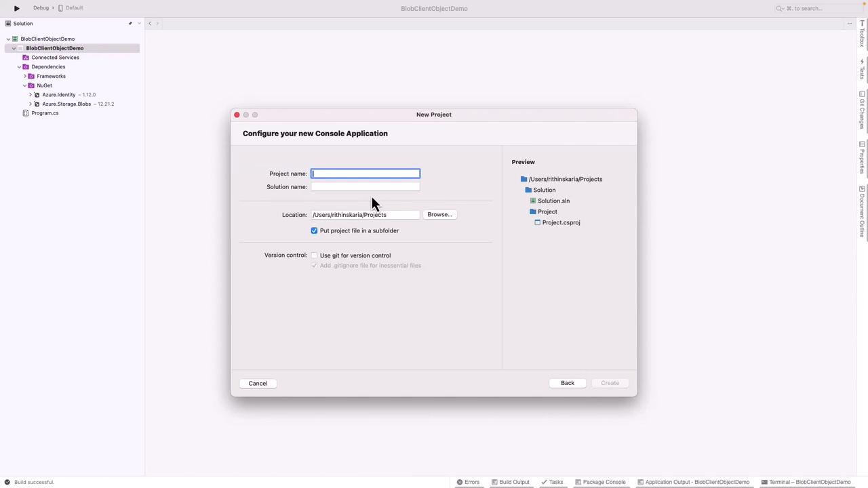This screenshot has width=868, height=488.
Task: Click the Browse... button for Location
Action: 439,215
